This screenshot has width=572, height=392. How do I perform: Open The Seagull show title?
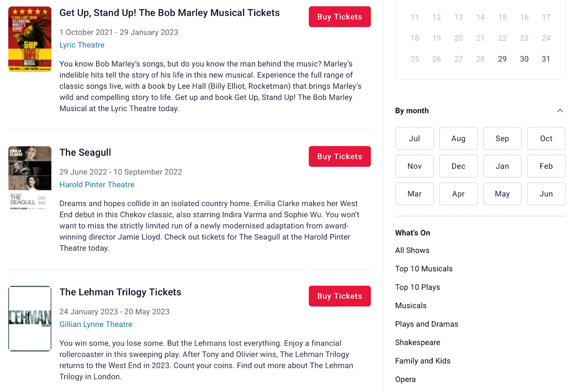(x=85, y=153)
